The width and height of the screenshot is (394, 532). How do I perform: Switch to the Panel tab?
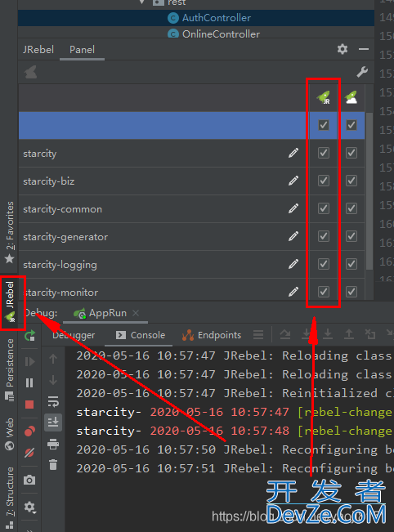coord(82,50)
